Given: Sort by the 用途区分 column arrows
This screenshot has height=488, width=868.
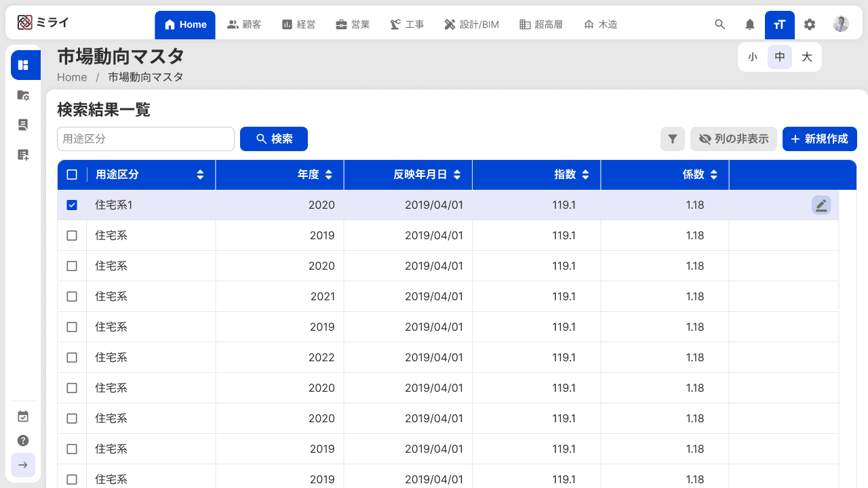Looking at the screenshot, I should (x=200, y=175).
